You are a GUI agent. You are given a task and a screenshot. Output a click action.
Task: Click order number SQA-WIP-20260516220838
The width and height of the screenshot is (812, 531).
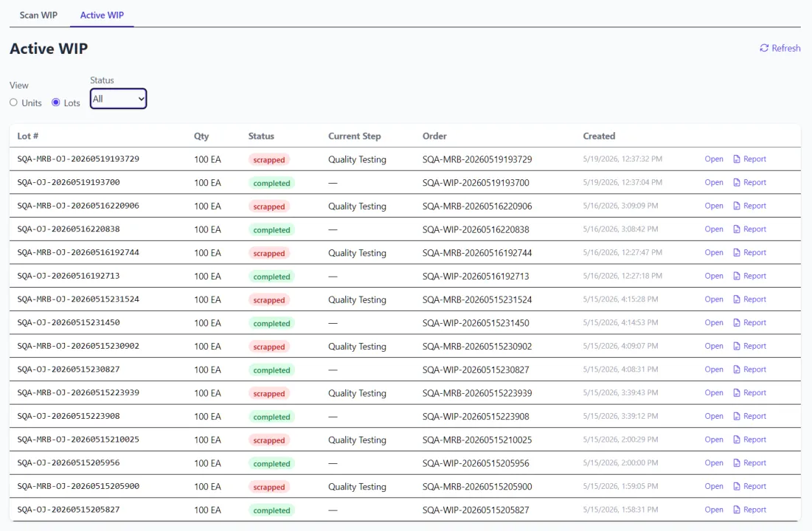[x=476, y=229]
